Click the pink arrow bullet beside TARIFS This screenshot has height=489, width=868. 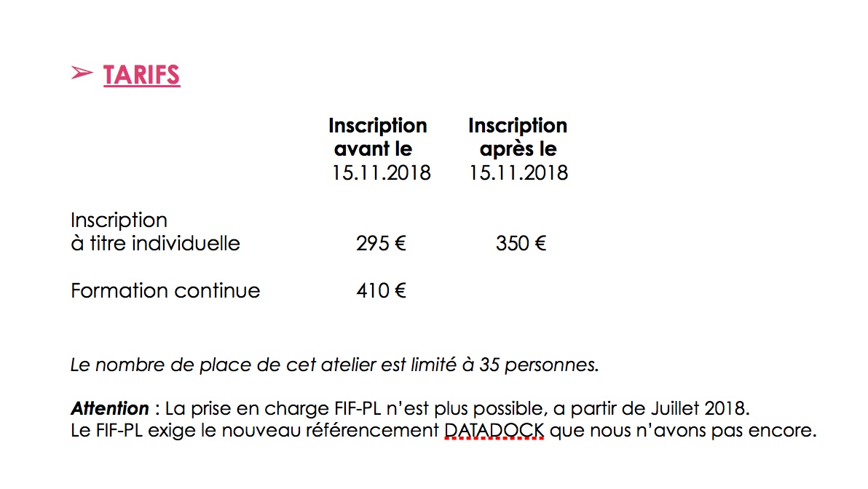click(x=82, y=73)
